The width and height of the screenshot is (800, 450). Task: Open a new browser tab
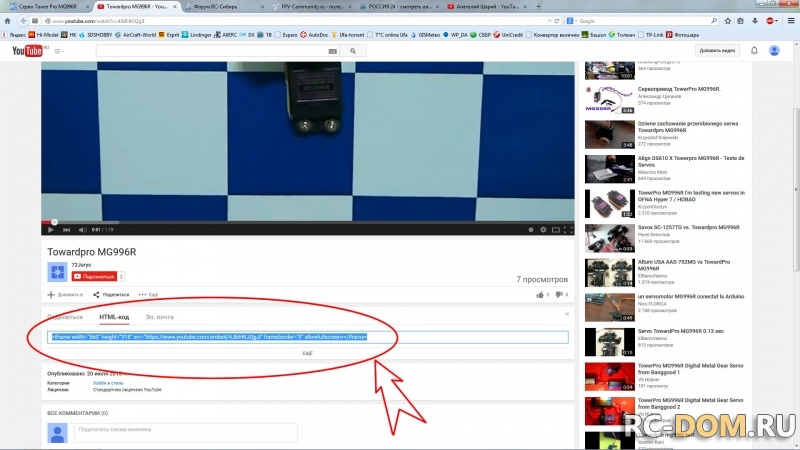tap(538, 7)
